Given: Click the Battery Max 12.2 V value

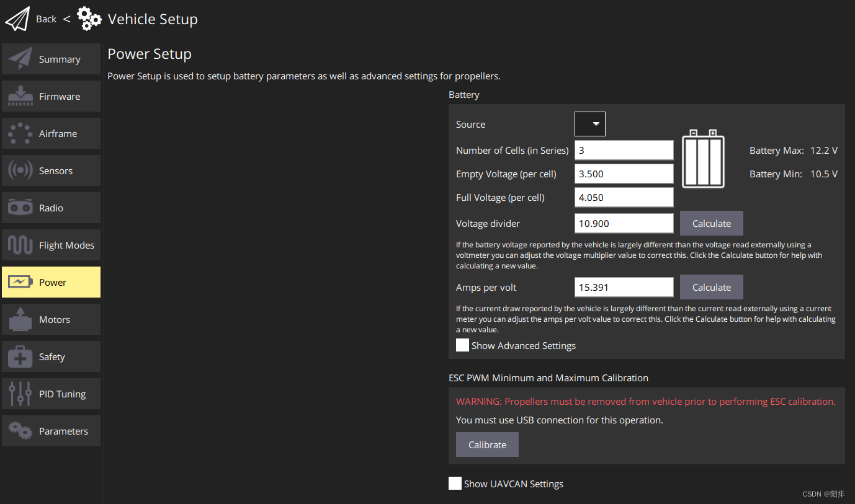Looking at the screenshot, I should click(824, 151).
